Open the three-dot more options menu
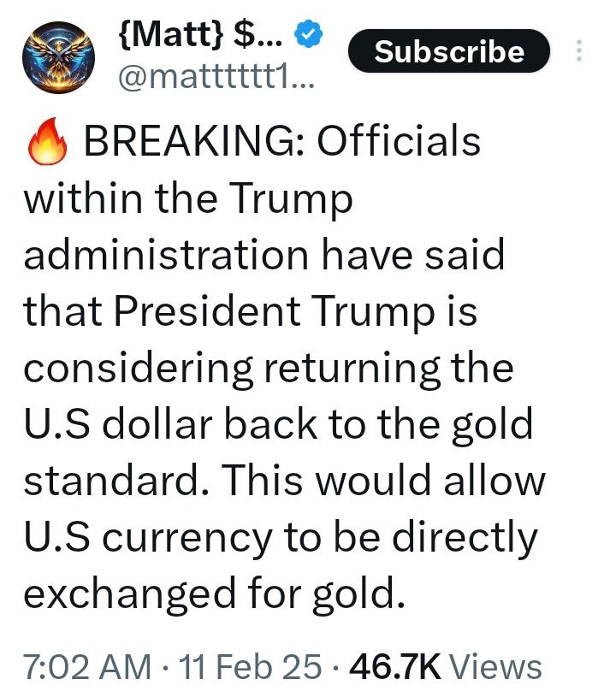Viewport: 616px width, 697px height. tap(578, 51)
